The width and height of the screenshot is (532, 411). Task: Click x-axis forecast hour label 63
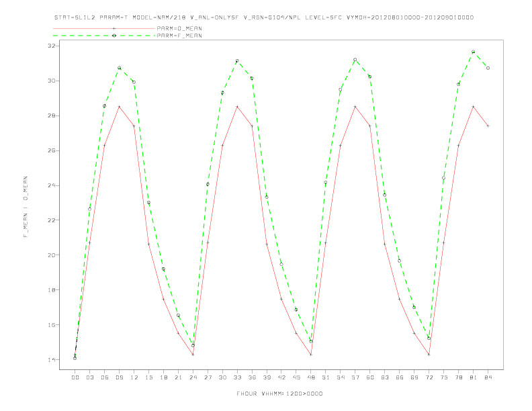pos(385,377)
